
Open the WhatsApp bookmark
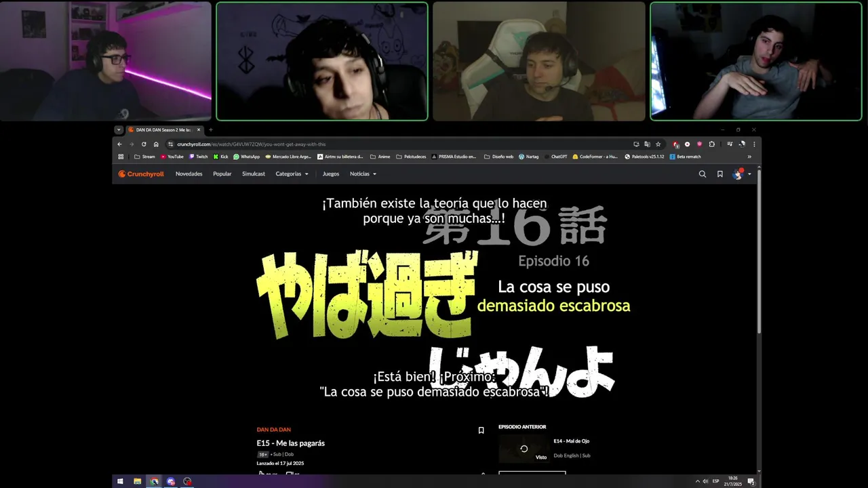click(247, 157)
